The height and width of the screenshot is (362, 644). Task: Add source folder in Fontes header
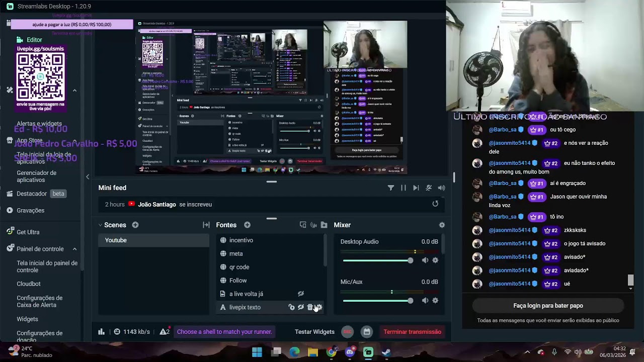324,225
